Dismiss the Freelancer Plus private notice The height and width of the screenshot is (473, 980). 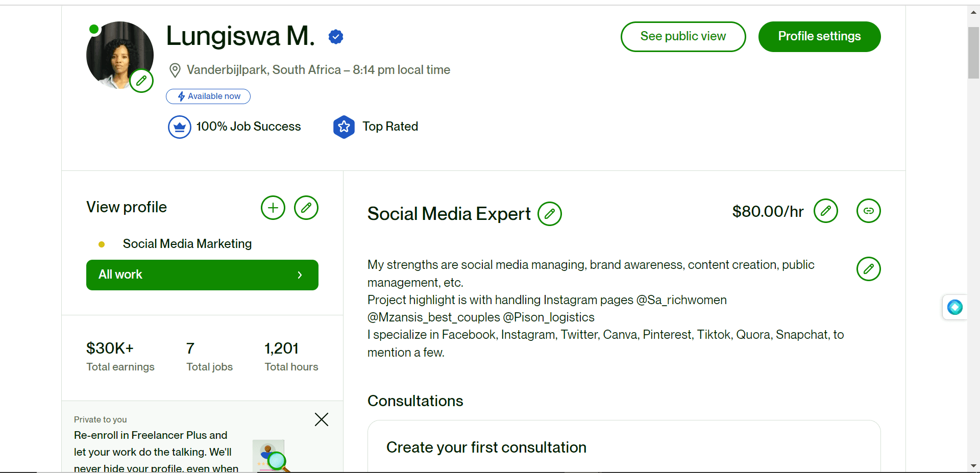click(x=322, y=419)
